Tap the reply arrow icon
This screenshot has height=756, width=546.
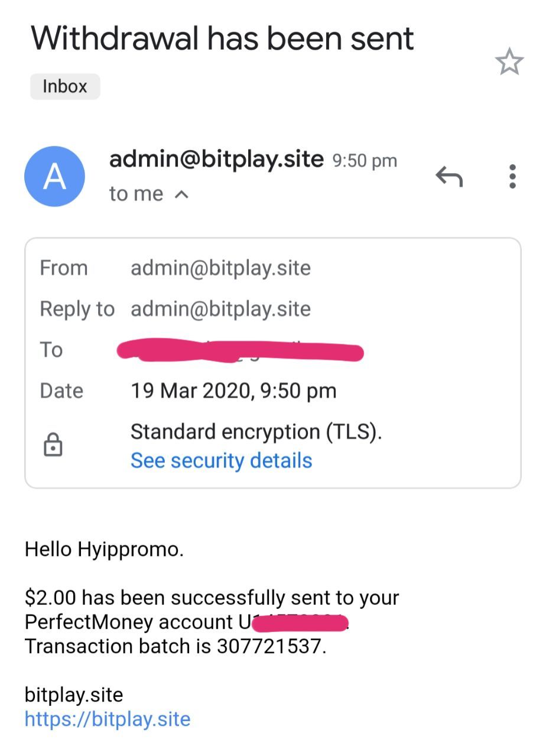click(x=448, y=176)
